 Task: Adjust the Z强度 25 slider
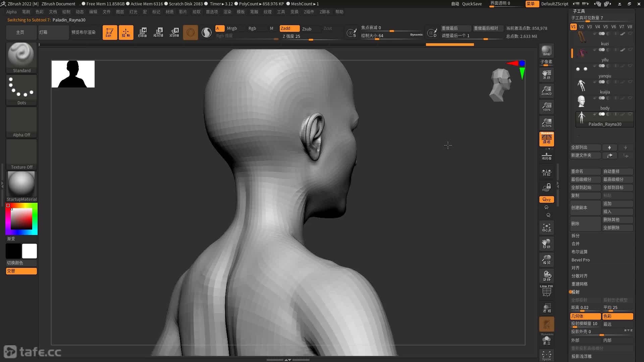click(311, 37)
